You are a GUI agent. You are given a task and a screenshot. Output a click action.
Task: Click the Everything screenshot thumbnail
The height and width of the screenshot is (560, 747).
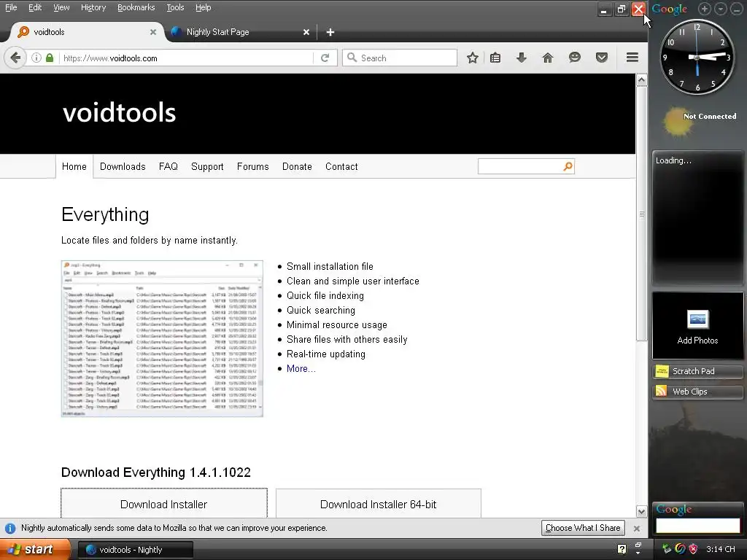pos(162,338)
